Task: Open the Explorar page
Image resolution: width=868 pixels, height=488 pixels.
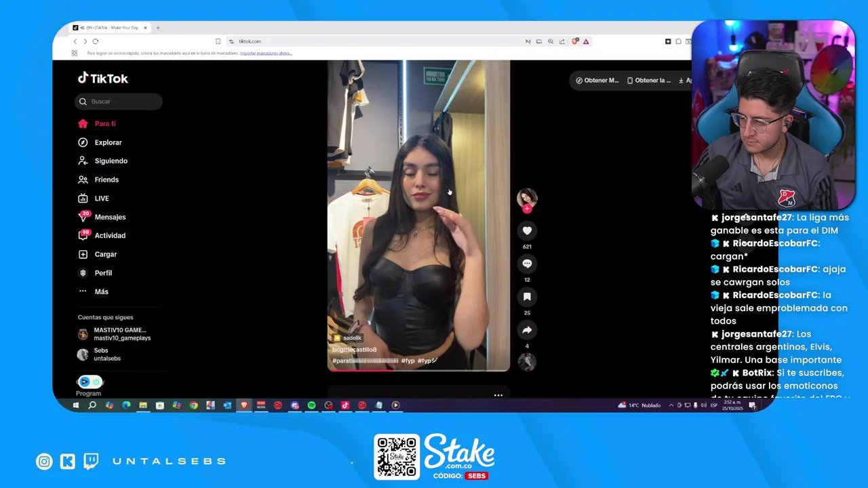Action: pyautogui.click(x=108, y=142)
